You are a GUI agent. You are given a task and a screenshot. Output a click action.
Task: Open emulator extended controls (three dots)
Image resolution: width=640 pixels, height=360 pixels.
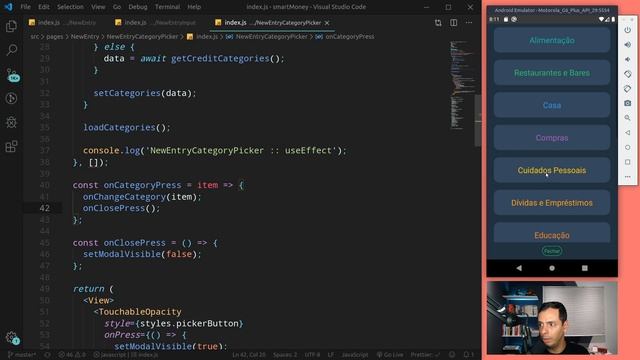(x=628, y=177)
